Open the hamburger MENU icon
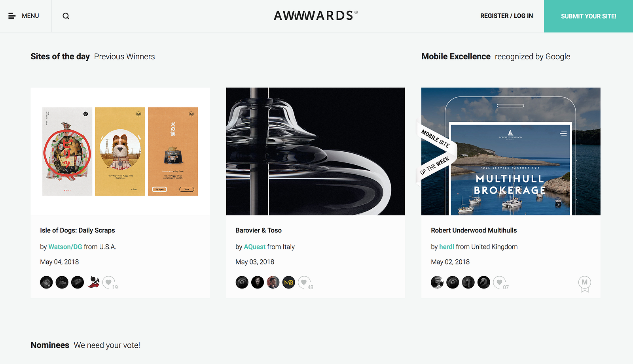 (x=12, y=16)
